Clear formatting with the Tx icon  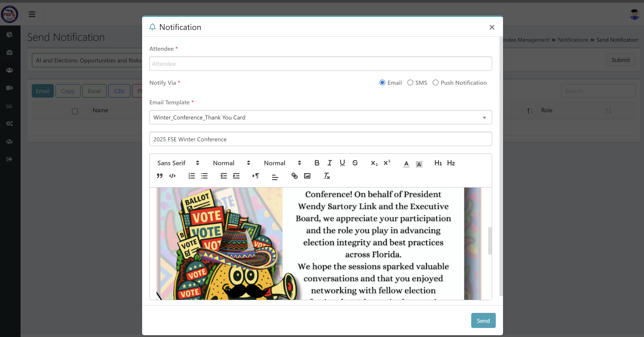click(326, 176)
